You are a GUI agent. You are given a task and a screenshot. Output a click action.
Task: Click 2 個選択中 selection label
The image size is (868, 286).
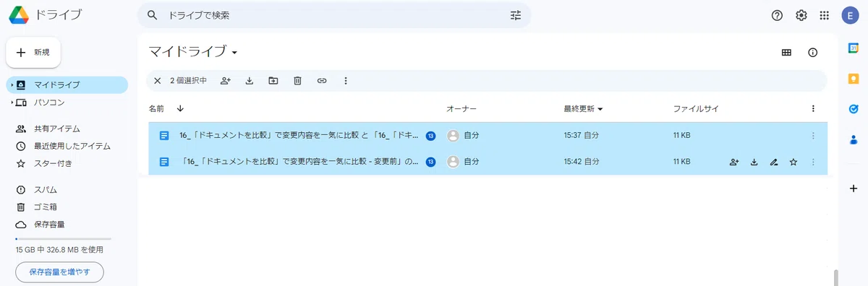(188, 81)
